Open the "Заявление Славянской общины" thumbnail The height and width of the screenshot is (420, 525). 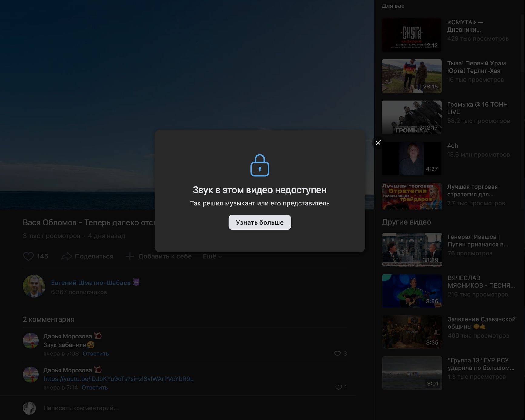pyautogui.click(x=412, y=332)
